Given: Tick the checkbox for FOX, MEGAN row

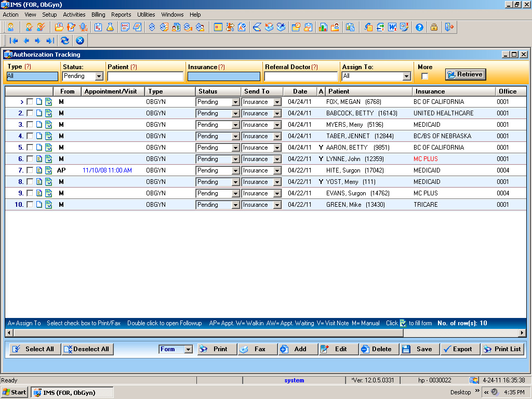Looking at the screenshot, I should click(30, 102).
